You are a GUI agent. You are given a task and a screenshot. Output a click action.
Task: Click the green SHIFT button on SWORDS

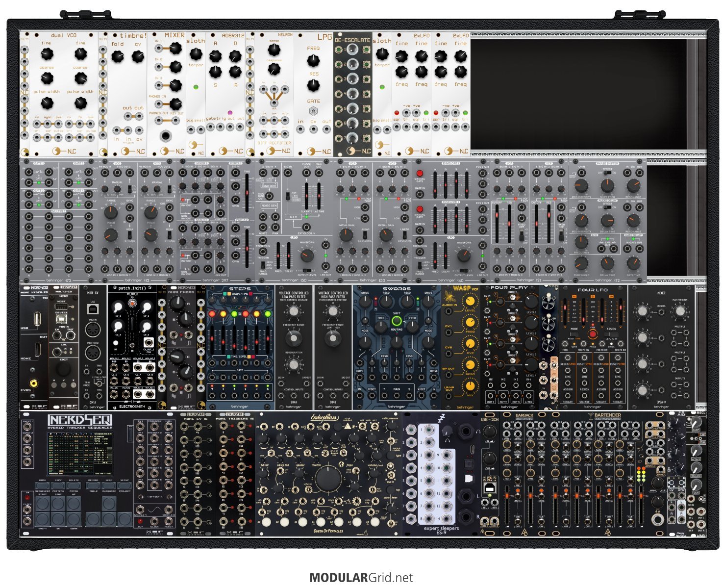click(396, 322)
